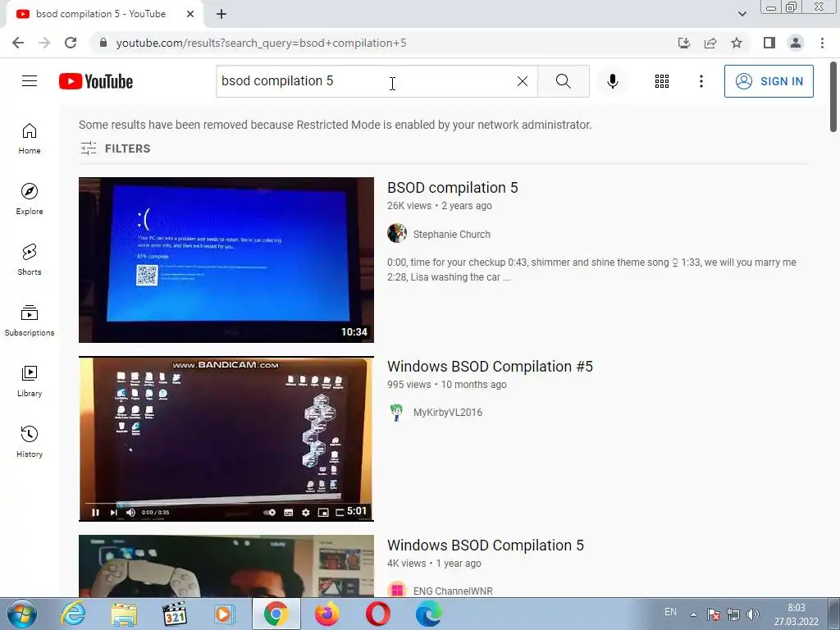Launch Firefox from the taskbar
The image size is (840, 630).
(x=326, y=614)
